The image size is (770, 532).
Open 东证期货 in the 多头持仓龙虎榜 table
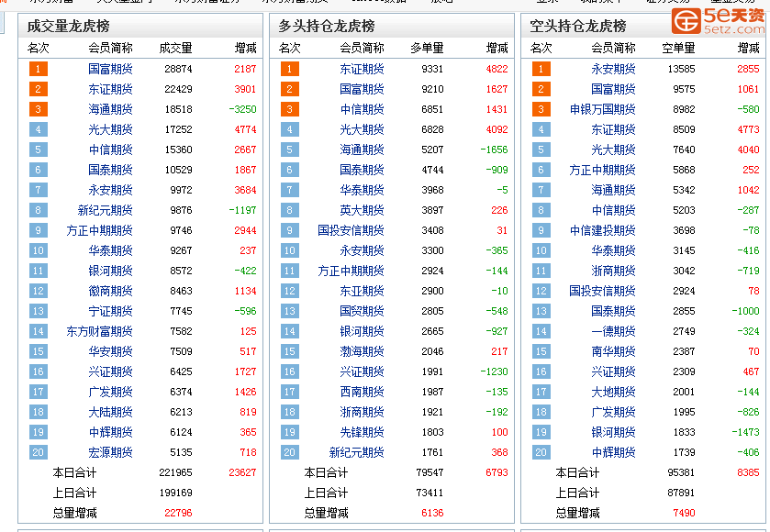[362, 69]
